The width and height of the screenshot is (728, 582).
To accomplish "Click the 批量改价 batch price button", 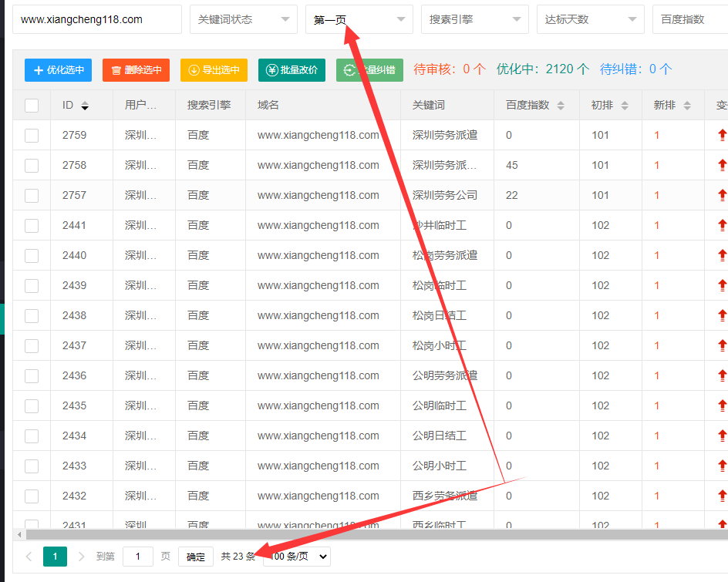I will (x=292, y=70).
